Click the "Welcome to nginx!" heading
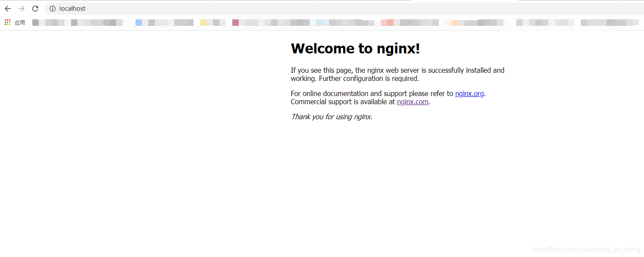 [355, 48]
